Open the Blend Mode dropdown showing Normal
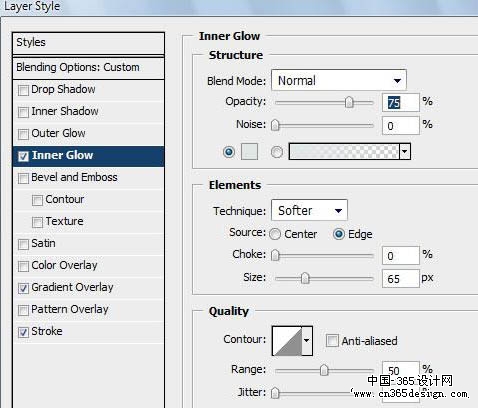The height and width of the screenshot is (408, 478). [339, 80]
